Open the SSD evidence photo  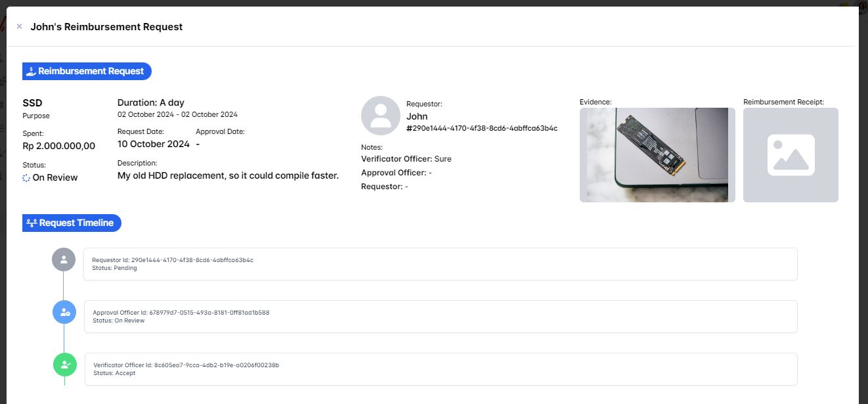[x=657, y=155]
